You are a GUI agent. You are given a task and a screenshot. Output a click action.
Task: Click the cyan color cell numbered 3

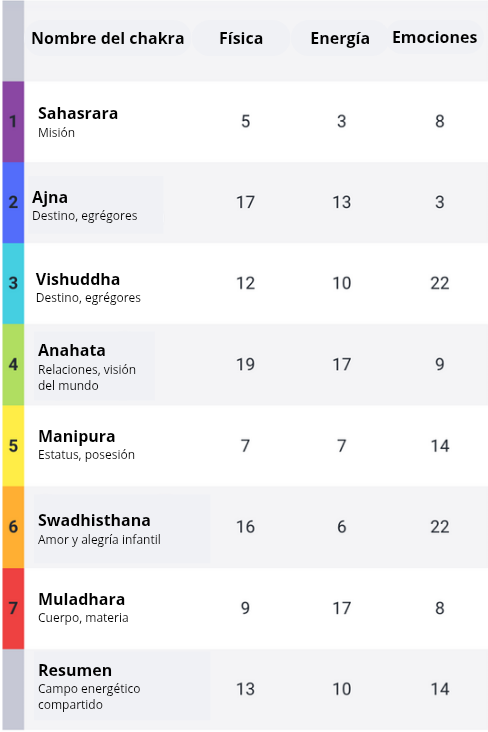tap(13, 283)
